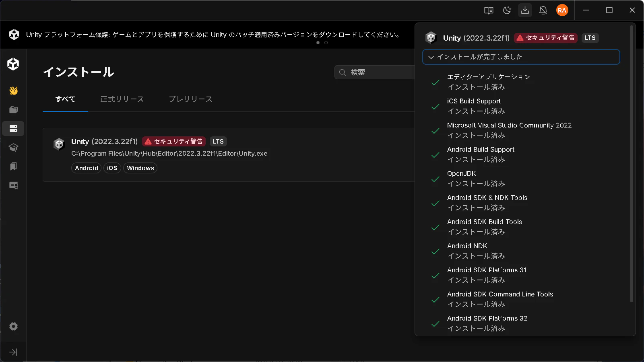Open the documentation book icon in title bar
The width and height of the screenshot is (644, 362).
pyautogui.click(x=489, y=10)
